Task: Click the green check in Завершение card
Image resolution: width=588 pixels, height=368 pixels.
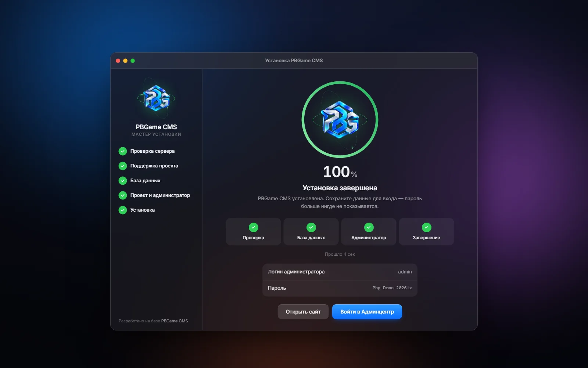Action: click(427, 227)
